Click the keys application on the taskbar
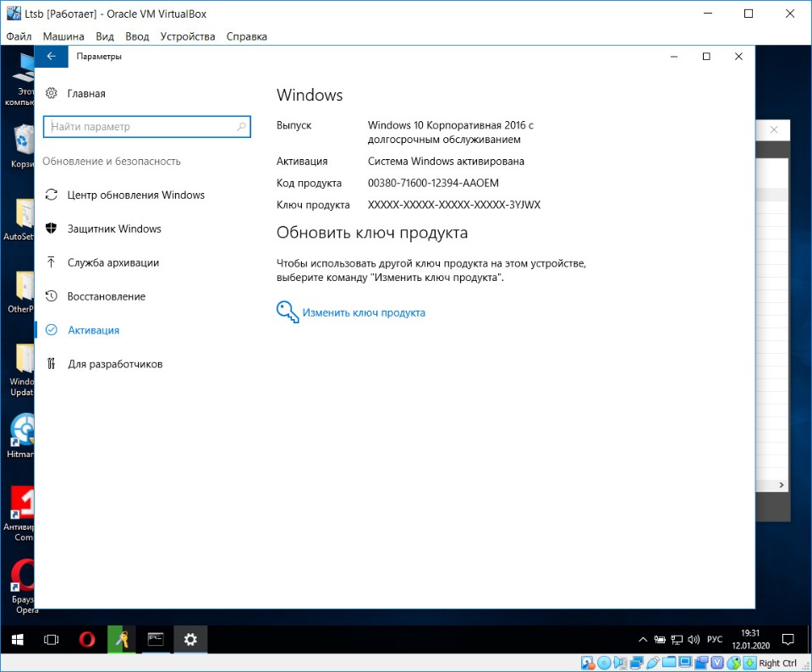This screenshot has height=672, width=812. pos(122,639)
